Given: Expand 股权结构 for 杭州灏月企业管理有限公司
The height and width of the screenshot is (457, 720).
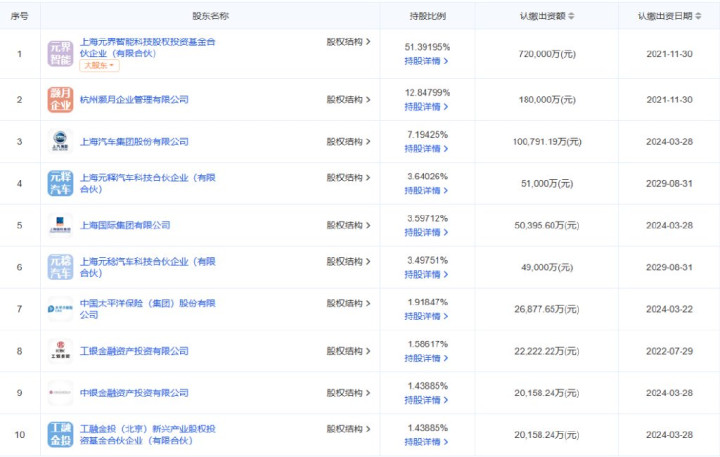Looking at the screenshot, I should point(348,99).
